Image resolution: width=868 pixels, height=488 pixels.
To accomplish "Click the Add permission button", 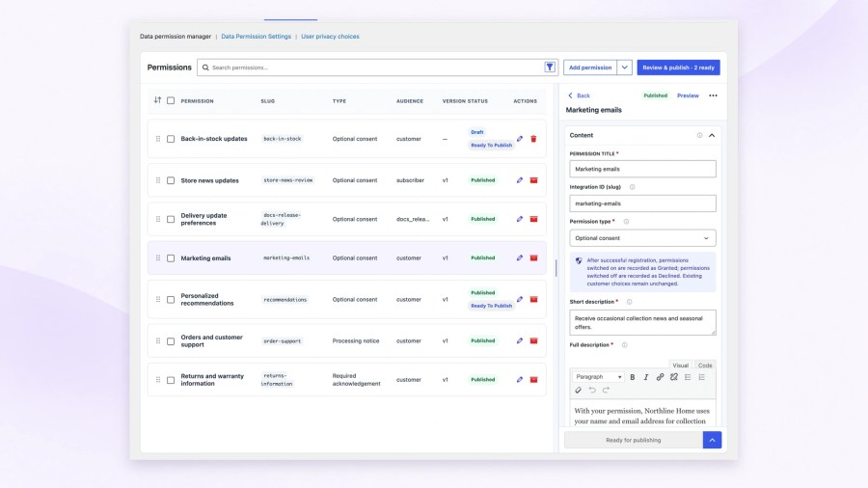I will (590, 68).
